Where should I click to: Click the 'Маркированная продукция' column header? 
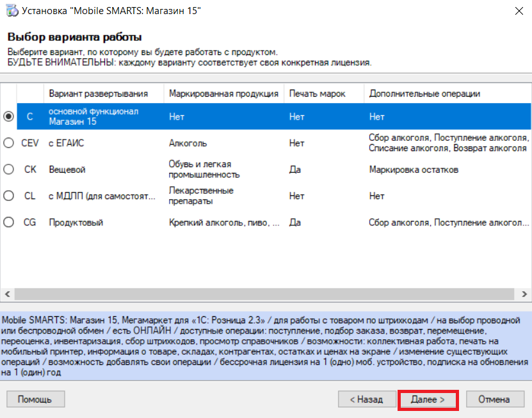tap(223, 93)
